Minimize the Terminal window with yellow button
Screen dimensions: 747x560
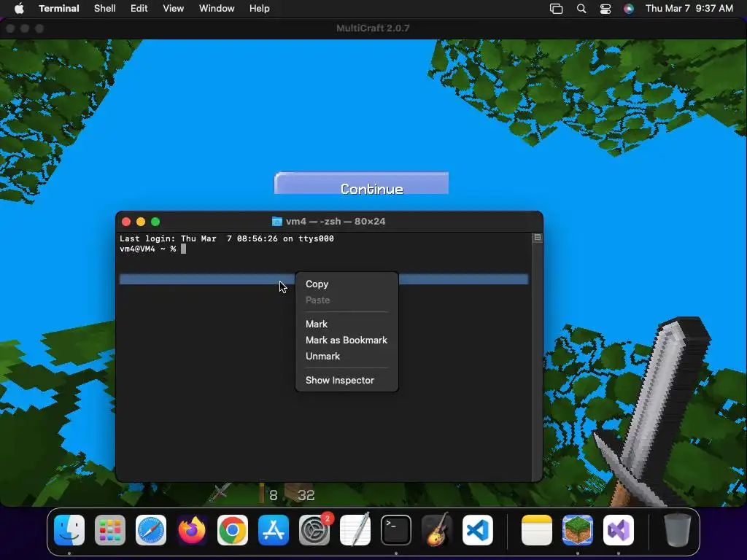click(141, 222)
